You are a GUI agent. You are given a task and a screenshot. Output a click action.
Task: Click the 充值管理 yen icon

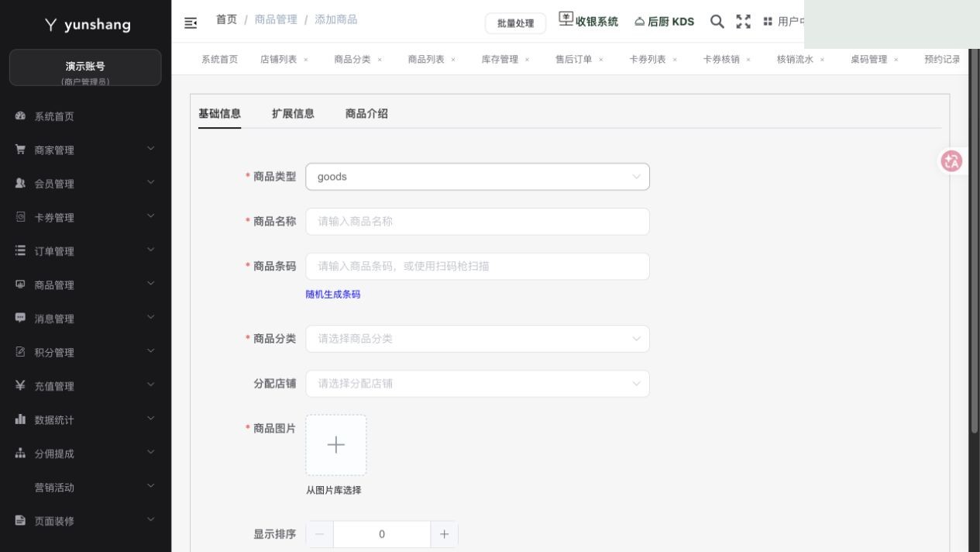[x=21, y=386]
